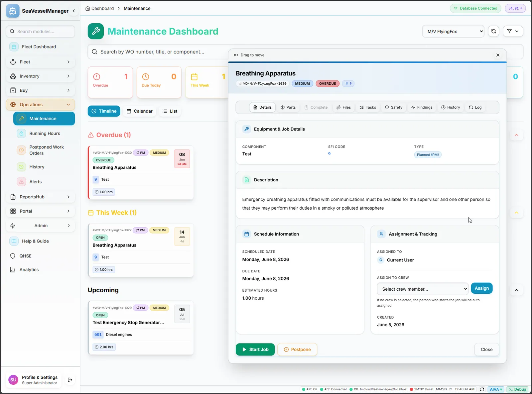532x394 pixels.
Task: Open Help & Guide
Action: click(40, 241)
